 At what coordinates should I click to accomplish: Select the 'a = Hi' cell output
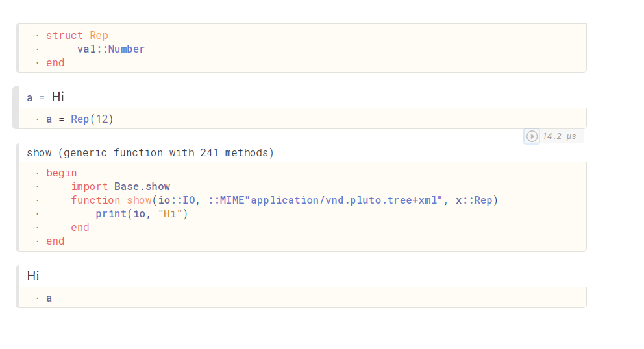[x=45, y=97]
